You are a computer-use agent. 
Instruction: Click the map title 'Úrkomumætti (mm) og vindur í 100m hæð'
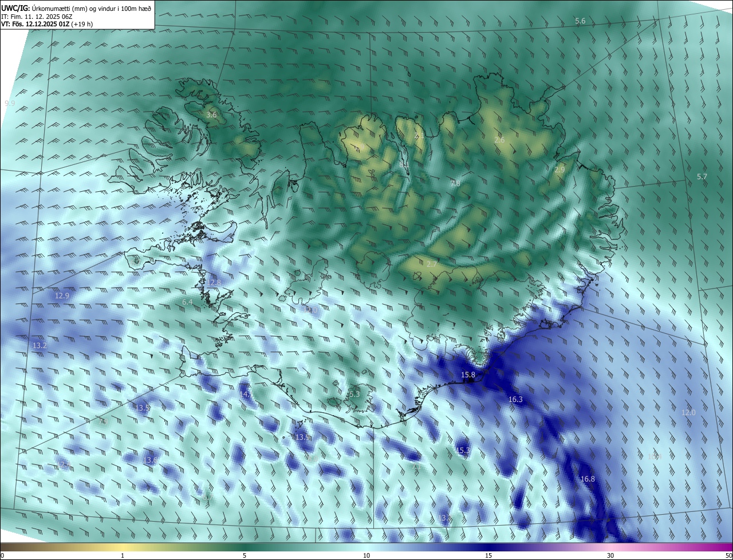[x=91, y=8]
